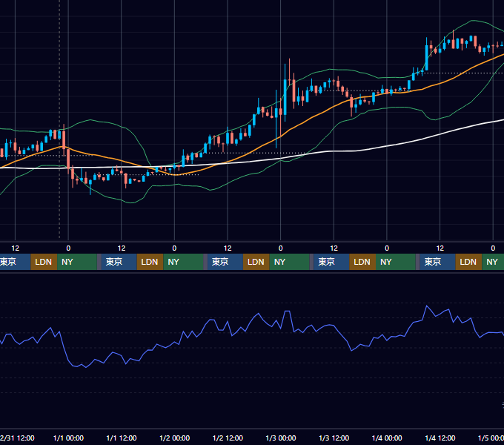Viewport: 504px width, 445px height.
Task: Click the LDN session block on 1/3
Action: (362, 262)
